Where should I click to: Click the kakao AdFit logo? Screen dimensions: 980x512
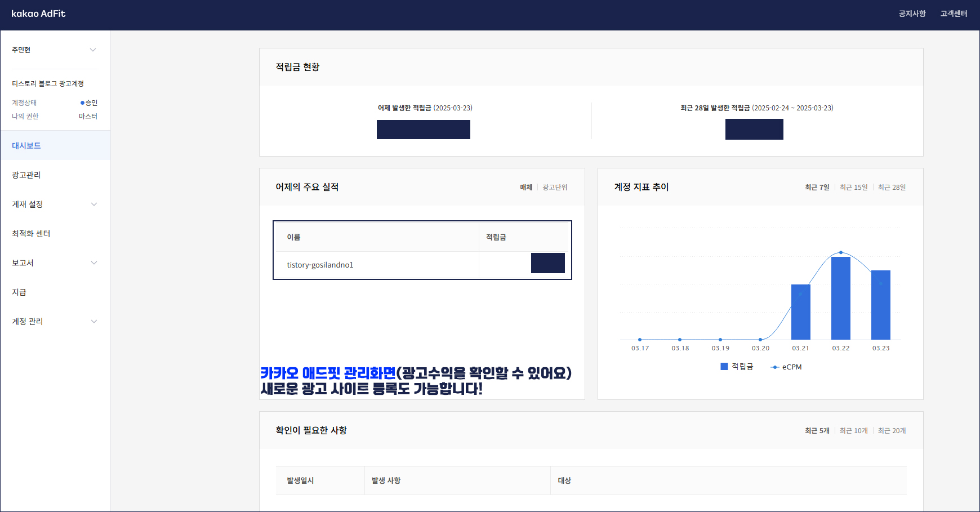pos(38,14)
